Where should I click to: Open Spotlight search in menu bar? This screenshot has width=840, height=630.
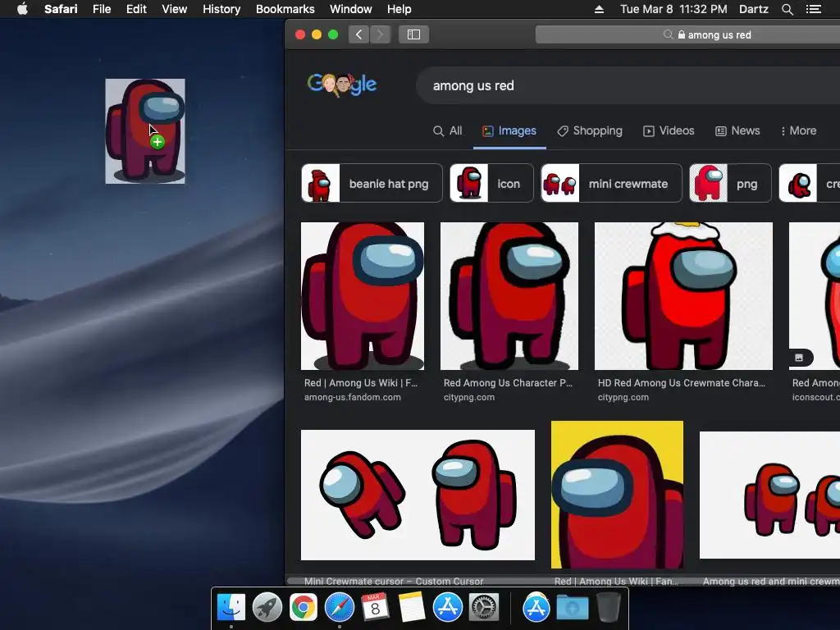tap(787, 9)
